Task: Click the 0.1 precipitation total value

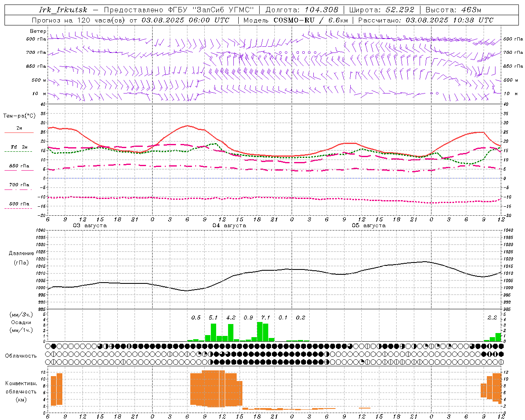Action: [283, 317]
